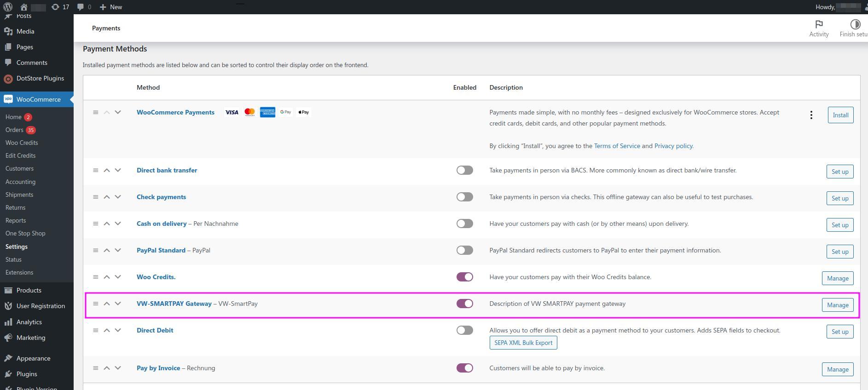Screen dimensions: 868x390
Task: Click SEPA XML Bulk Export button
Action: coord(523,343)
